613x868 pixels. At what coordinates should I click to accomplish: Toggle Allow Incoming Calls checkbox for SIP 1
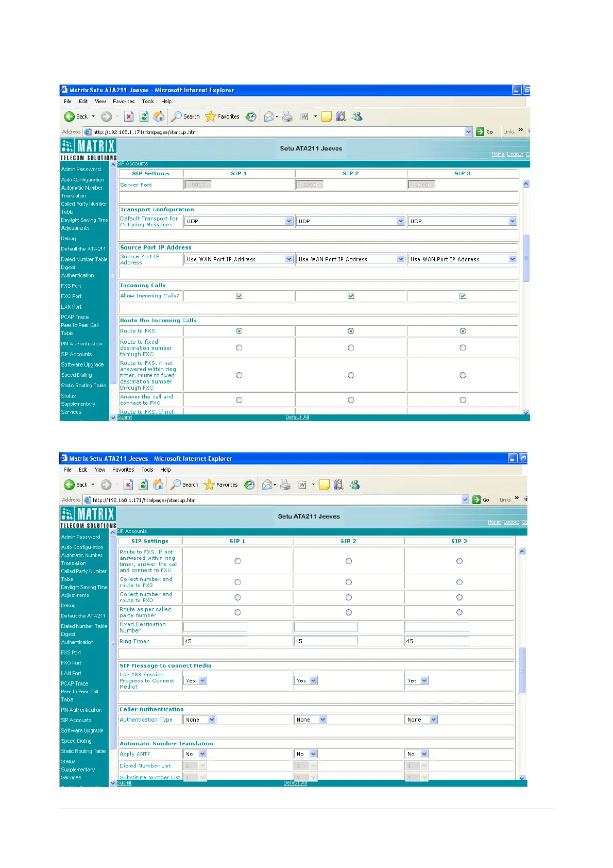(x=239, y=296)
